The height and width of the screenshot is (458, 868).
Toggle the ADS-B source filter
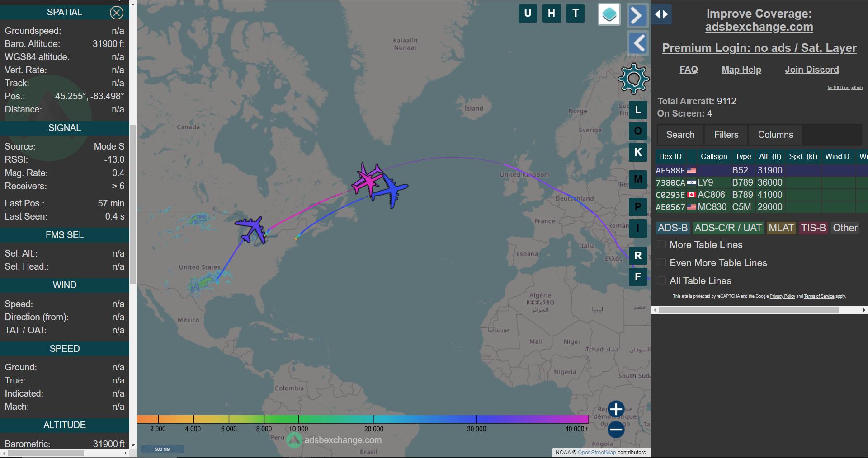673,228
